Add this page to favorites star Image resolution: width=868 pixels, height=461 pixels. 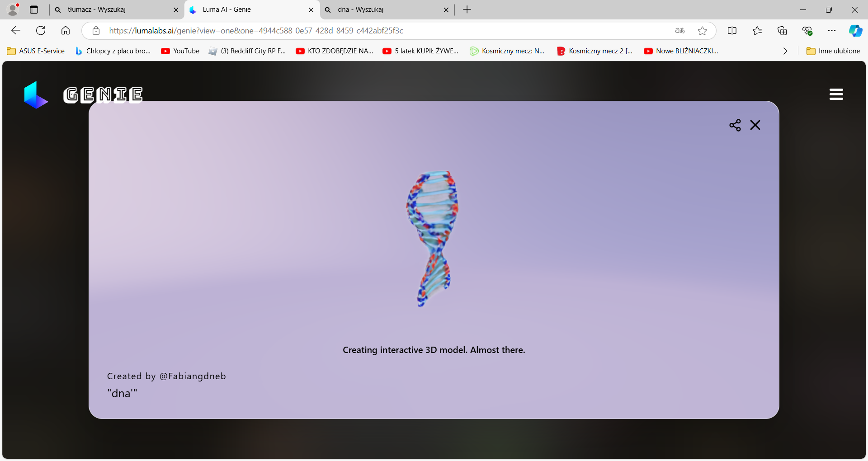pyautogui.click(x=703, y=31)
